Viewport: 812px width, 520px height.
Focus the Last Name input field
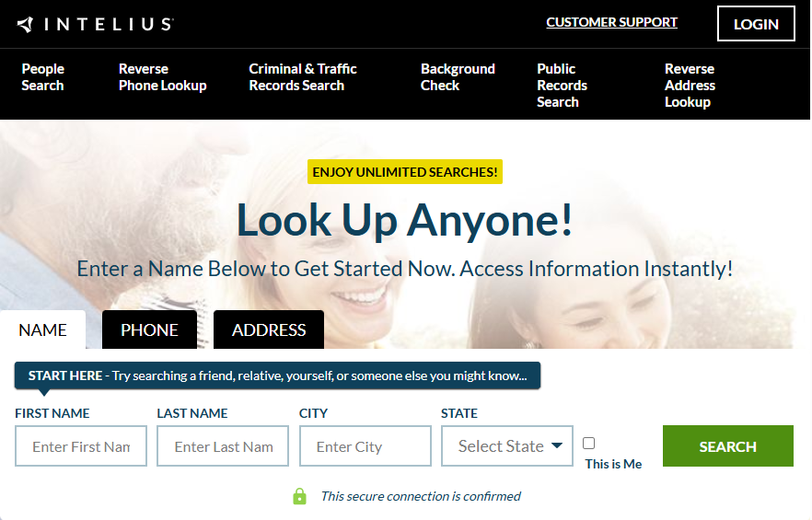pyautogui.click(x=223, y=446)
